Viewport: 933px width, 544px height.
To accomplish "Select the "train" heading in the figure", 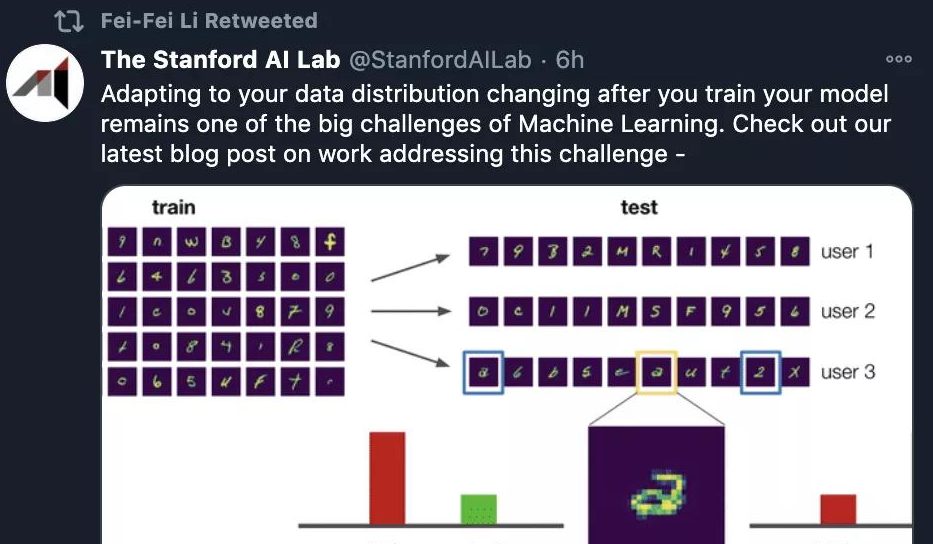I will coord(173,208).
